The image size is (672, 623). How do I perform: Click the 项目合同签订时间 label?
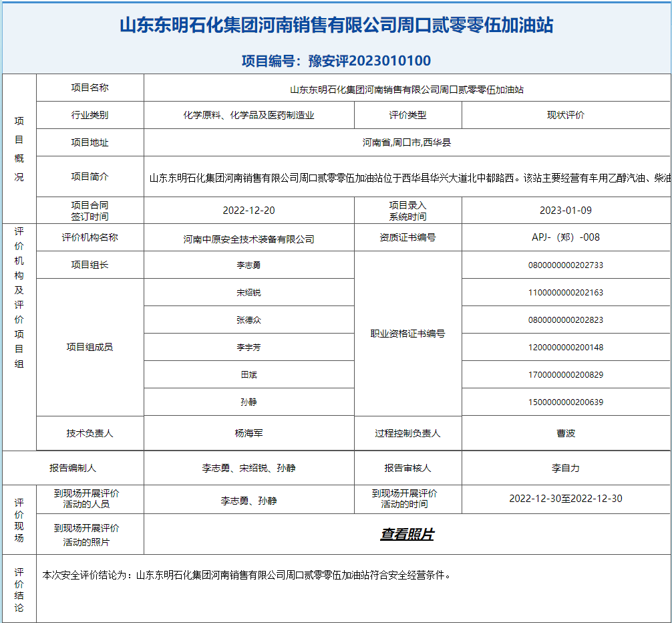click(x=90, y=211)
